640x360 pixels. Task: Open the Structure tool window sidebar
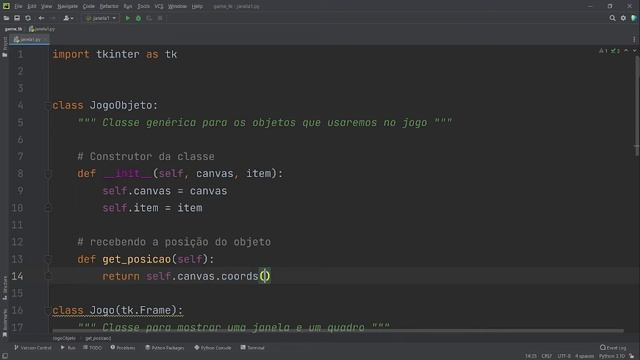click(x=5, y=288)
